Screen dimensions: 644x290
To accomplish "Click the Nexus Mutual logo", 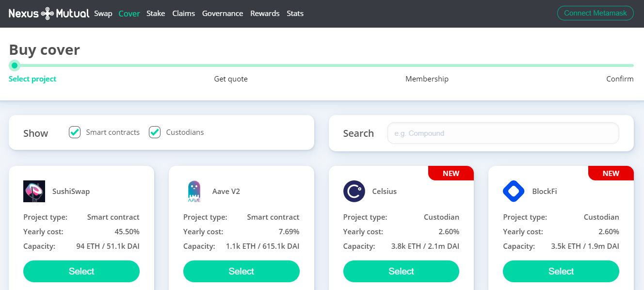I will click(x=49, y=14).
